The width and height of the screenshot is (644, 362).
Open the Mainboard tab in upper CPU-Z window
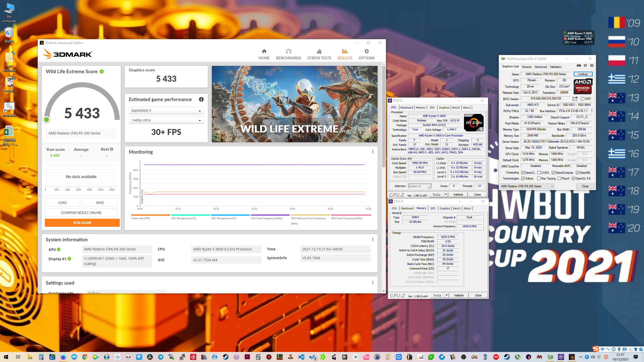[x=406, y=108]
